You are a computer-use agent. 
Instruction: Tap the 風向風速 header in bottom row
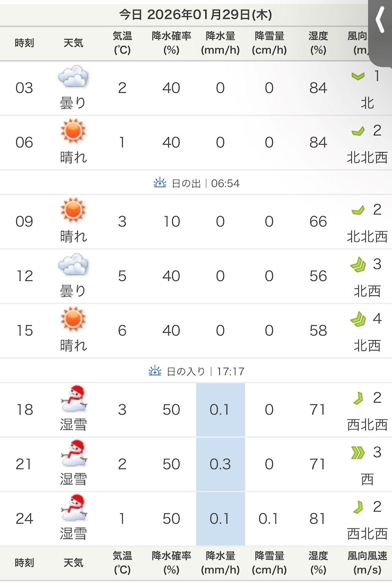pos(367,563)
